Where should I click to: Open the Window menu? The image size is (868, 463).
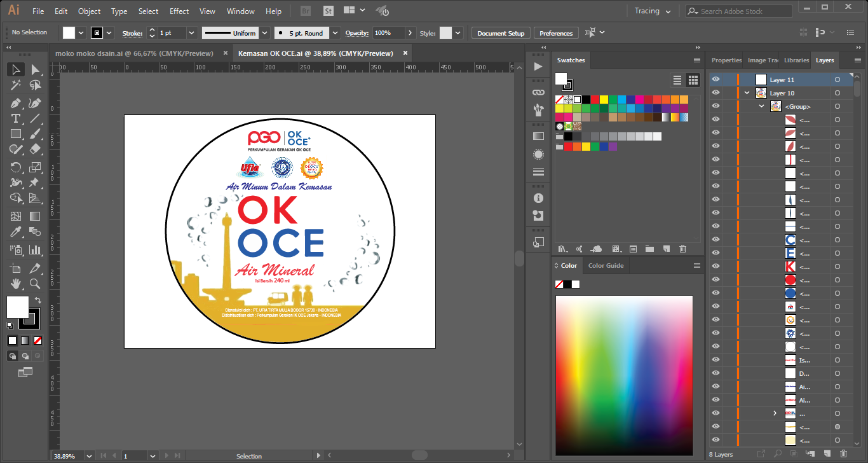(x=241, y=11)
